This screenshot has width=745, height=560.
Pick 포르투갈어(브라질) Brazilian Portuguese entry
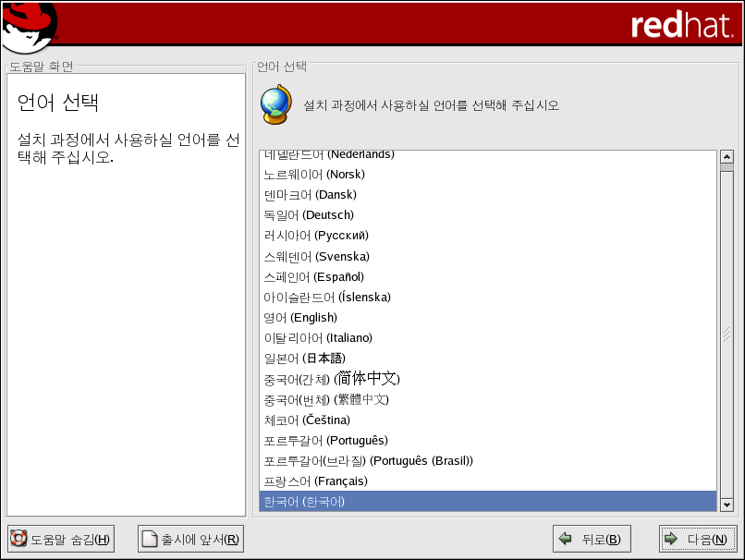pyautogui.click(x=368, y=461)
